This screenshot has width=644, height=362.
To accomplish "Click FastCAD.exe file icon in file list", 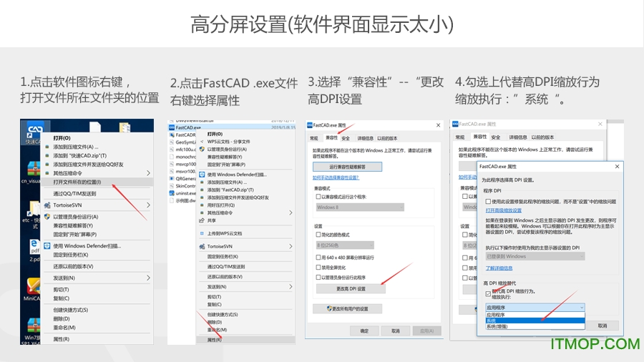I will 172,127.
